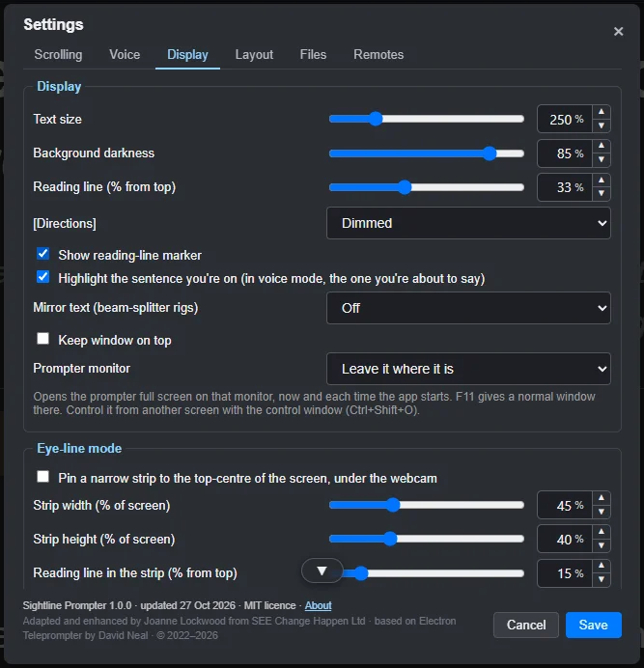This screenshot has height=668, width=644.
Task: Decrease Background darkness with the down arrow
Action: (601, 159)
